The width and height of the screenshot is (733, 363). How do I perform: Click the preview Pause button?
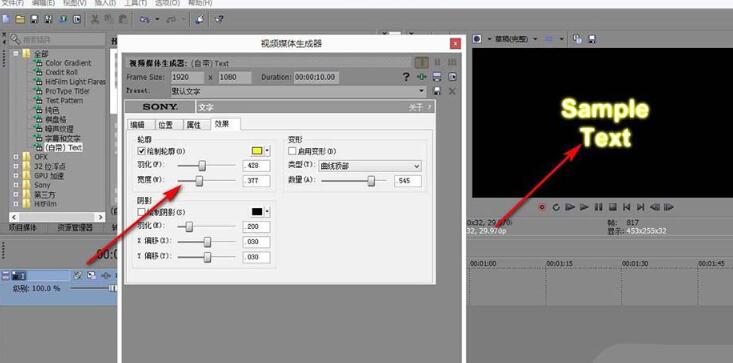pyautogui.click(x=598, y=207)
